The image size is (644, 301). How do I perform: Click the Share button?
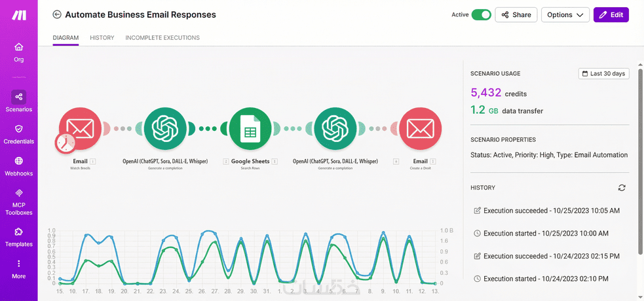516,15
